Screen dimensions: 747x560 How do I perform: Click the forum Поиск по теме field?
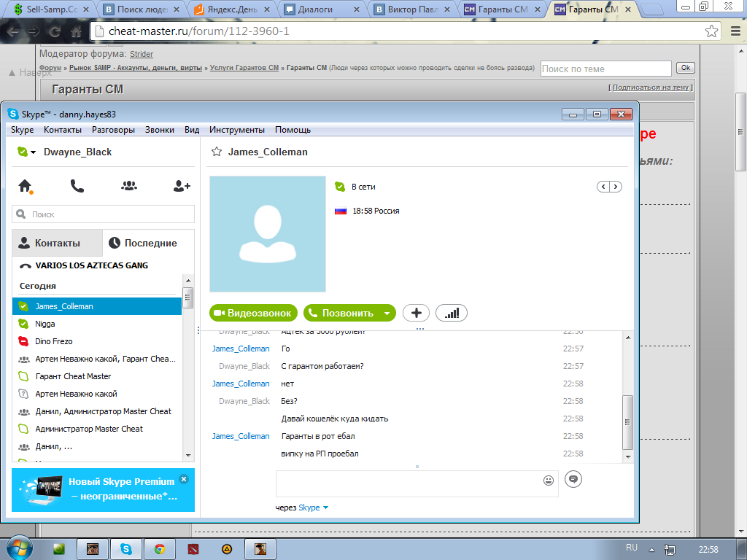pos(606,69)
